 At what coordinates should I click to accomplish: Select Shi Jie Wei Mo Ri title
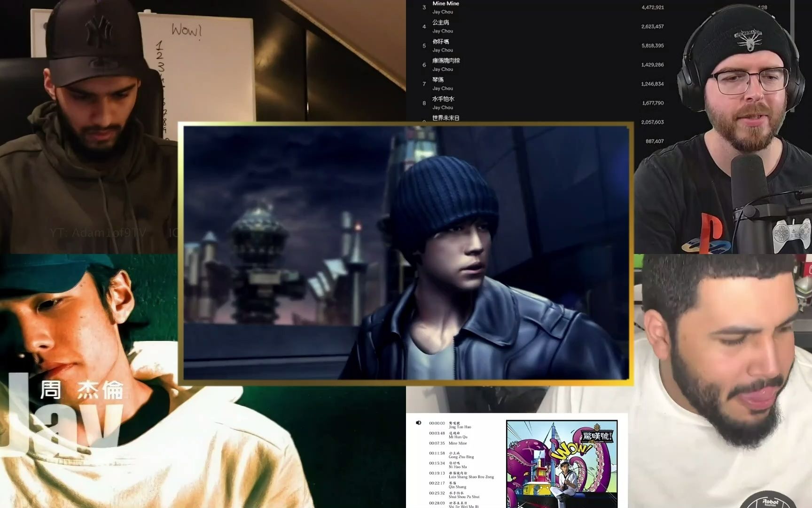tap(463, 506)
